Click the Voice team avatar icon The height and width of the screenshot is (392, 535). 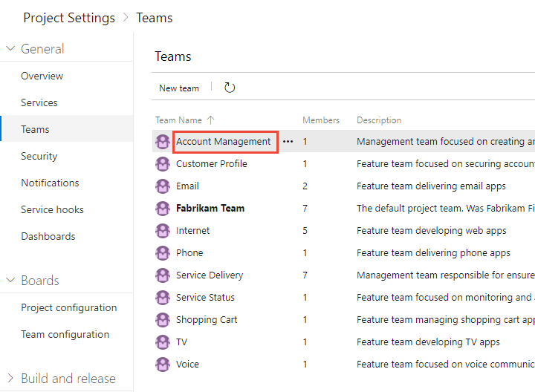pyautogui.click(x=163, y=365)
